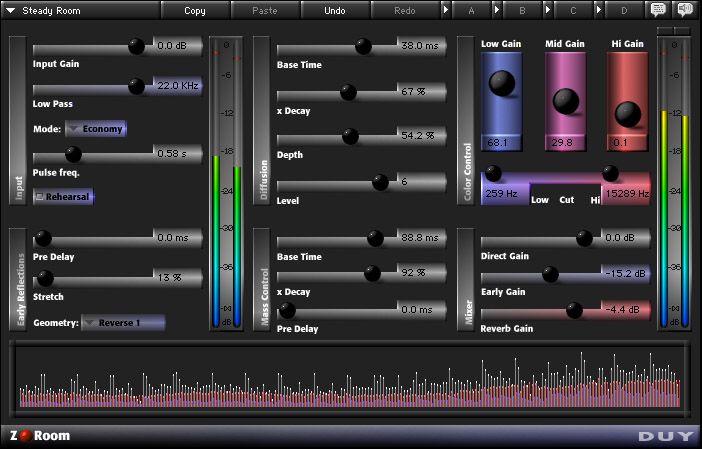Click the speaker balloon icon in top bar
The width and height of the screenshot is (702, 449).
point(685,10)
